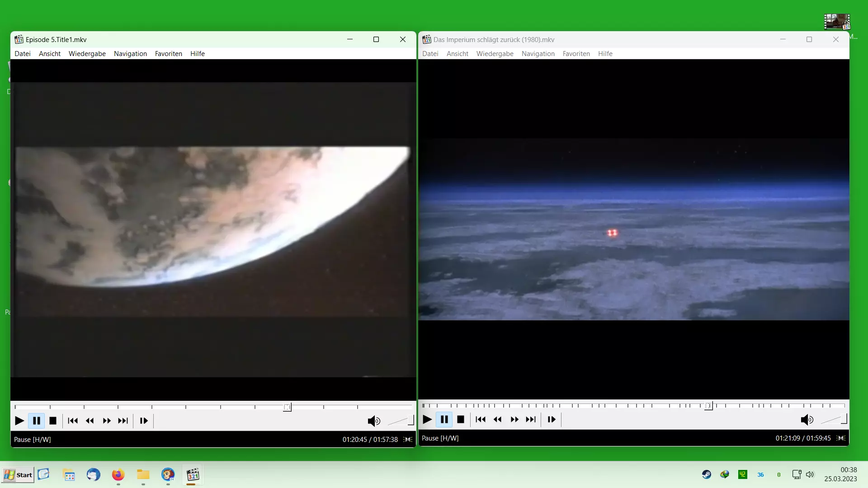The height and width of the screenshot is (488, 868).
Task: Click audio status icon in Episode 5 status bar
Action: pyautogui.click(x=408, y=439)
